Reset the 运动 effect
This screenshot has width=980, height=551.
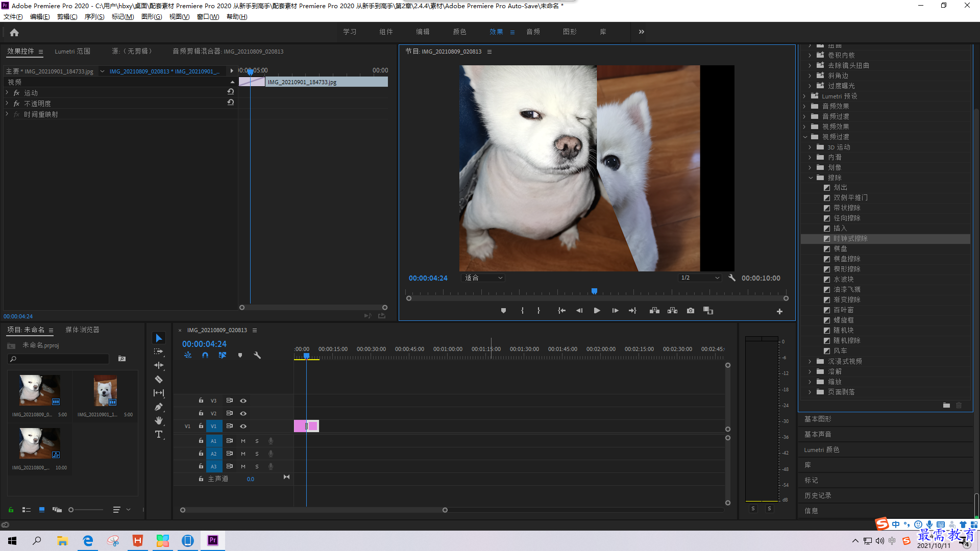point(231,92)
